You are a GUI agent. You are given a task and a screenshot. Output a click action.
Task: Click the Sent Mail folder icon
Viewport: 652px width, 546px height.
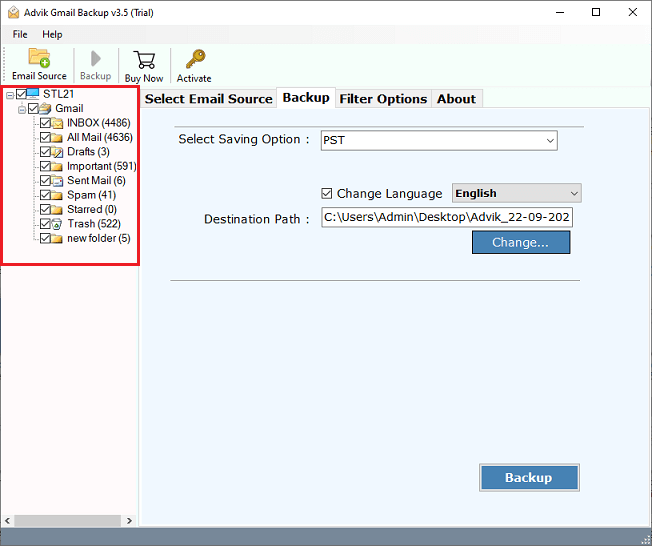(57, 180)
